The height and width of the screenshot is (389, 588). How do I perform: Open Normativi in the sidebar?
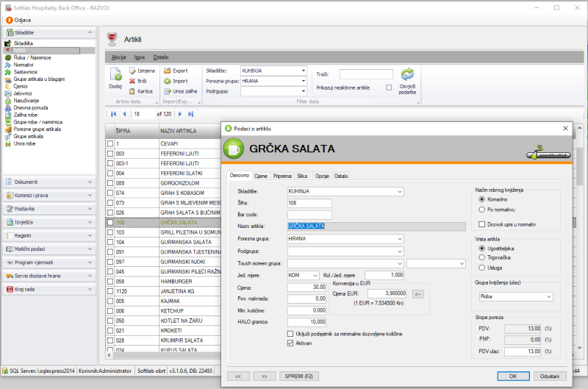(x=24, y=65)
